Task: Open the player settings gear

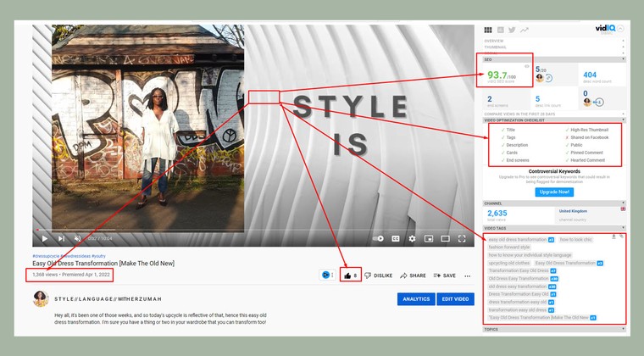Action: 412,239
